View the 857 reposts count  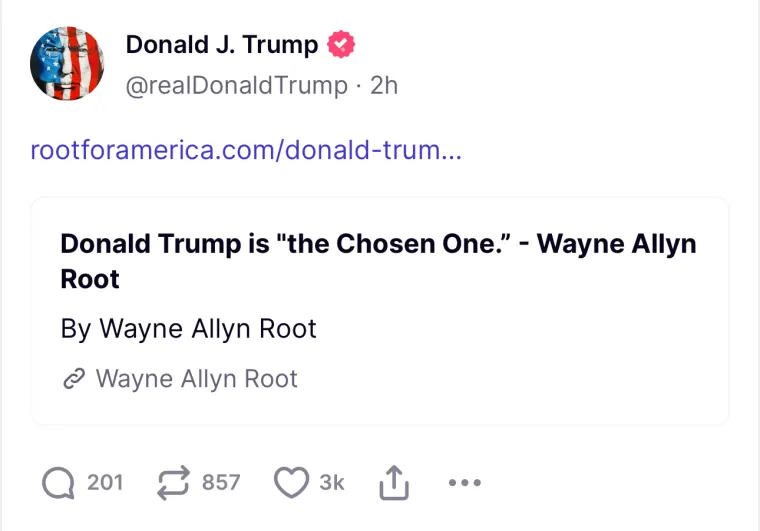click(221, 483)
